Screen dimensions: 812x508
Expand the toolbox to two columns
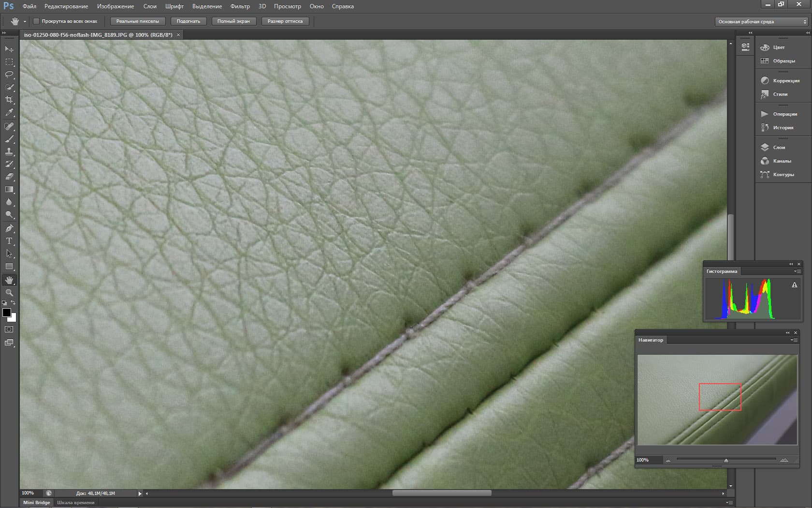(4, 32)
